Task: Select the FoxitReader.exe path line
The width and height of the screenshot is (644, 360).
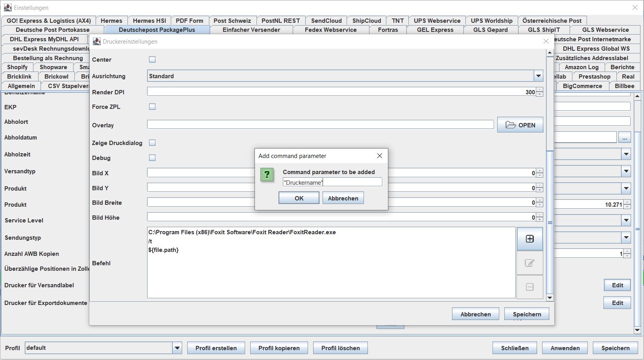Action: pyautogui.click(x=242, y=232)
